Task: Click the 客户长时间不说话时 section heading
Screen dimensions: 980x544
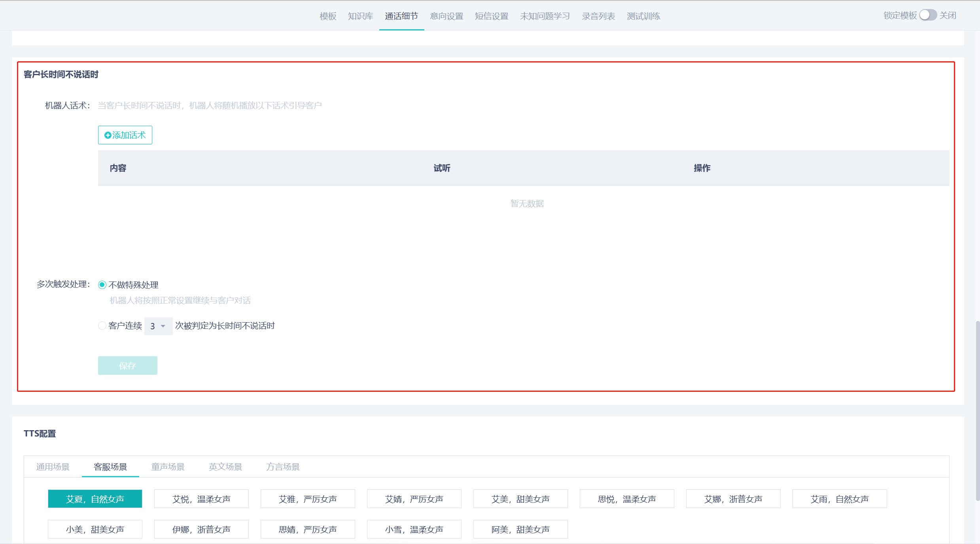Action: coord(61,74)
